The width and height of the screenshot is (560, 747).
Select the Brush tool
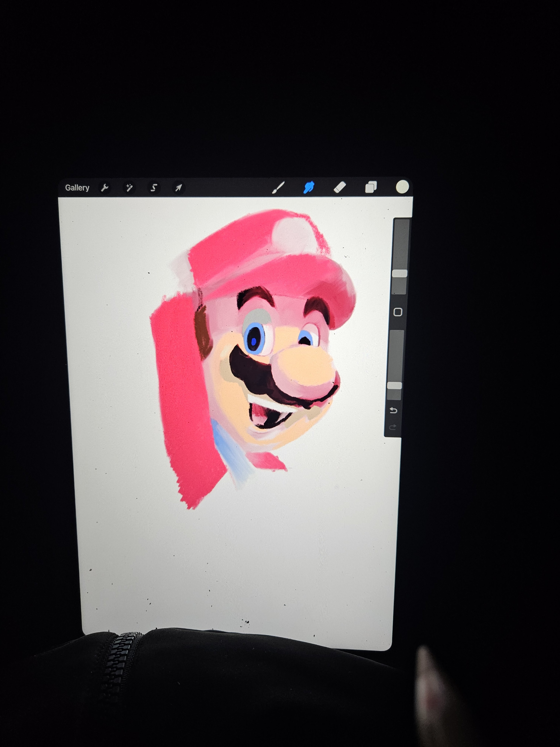278,187
